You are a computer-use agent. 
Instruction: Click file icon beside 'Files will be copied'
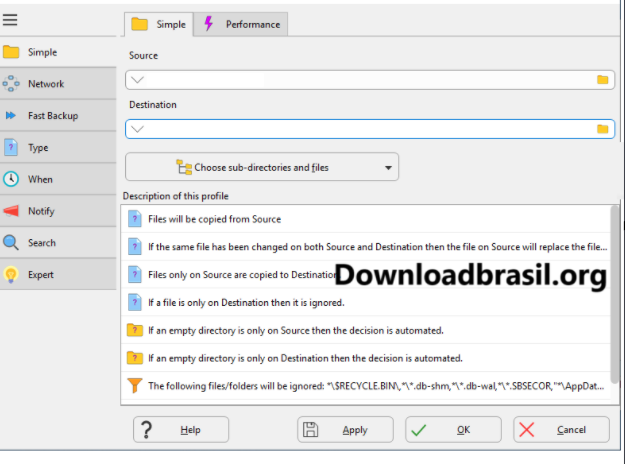pyautogui.click(x=135, y=219)
